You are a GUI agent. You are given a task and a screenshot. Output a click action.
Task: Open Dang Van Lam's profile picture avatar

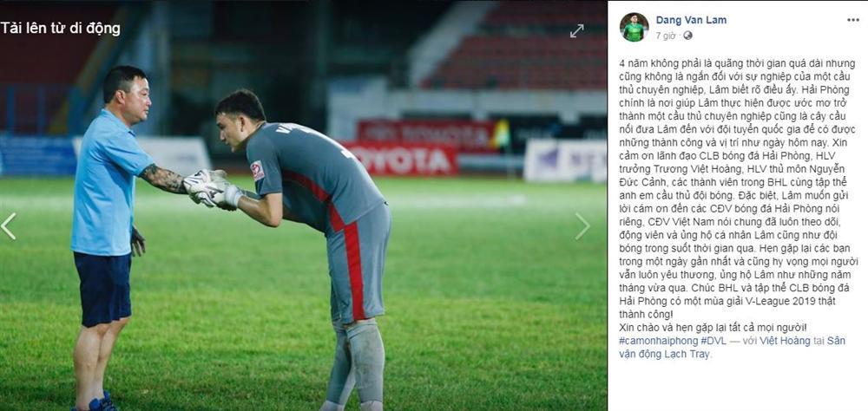click(x=634, y=27)
